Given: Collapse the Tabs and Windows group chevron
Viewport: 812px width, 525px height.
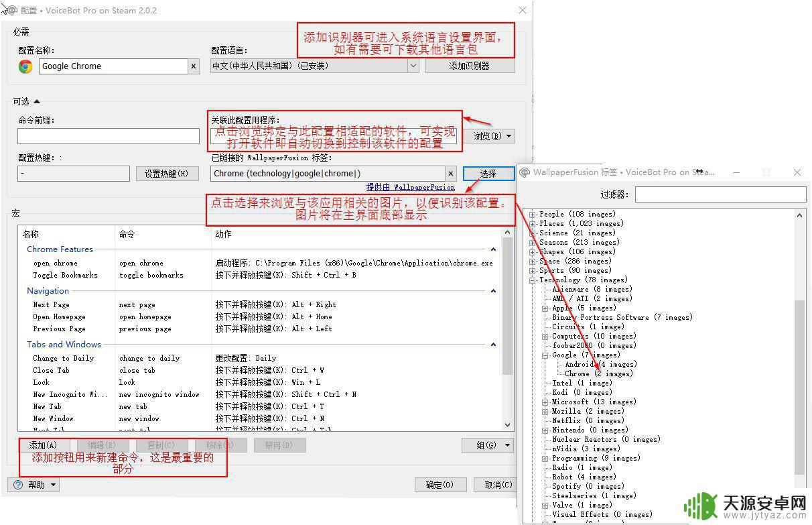Looking at the screenshot, I should click(x=494, y=345).
